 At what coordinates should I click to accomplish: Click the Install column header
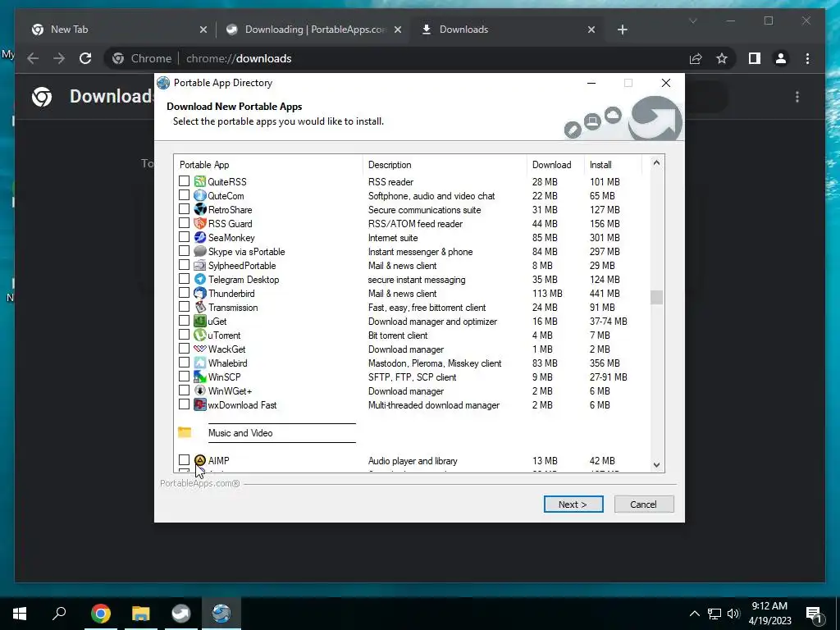[x=613, y=164]
